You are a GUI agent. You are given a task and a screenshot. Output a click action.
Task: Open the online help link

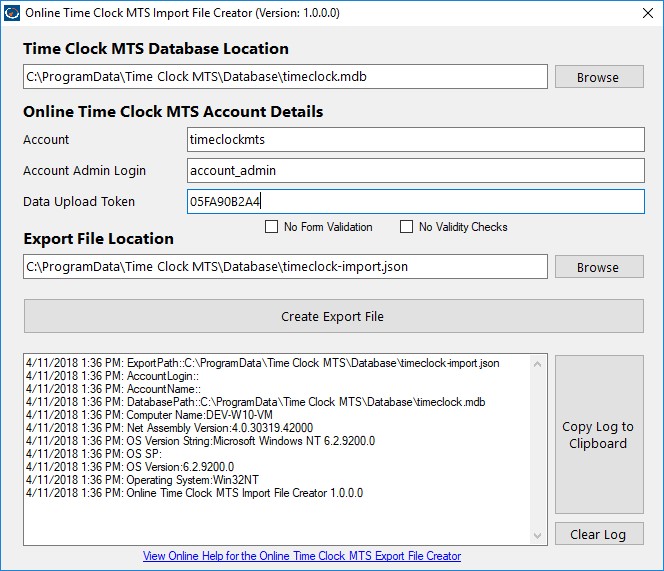(302, 556)
